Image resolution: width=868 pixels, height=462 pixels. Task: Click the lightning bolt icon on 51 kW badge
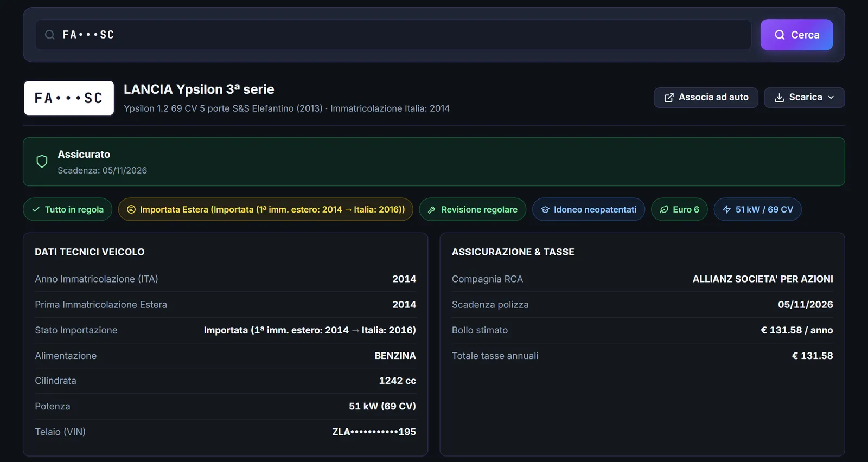pyautogui.click(x=726, y=209)
